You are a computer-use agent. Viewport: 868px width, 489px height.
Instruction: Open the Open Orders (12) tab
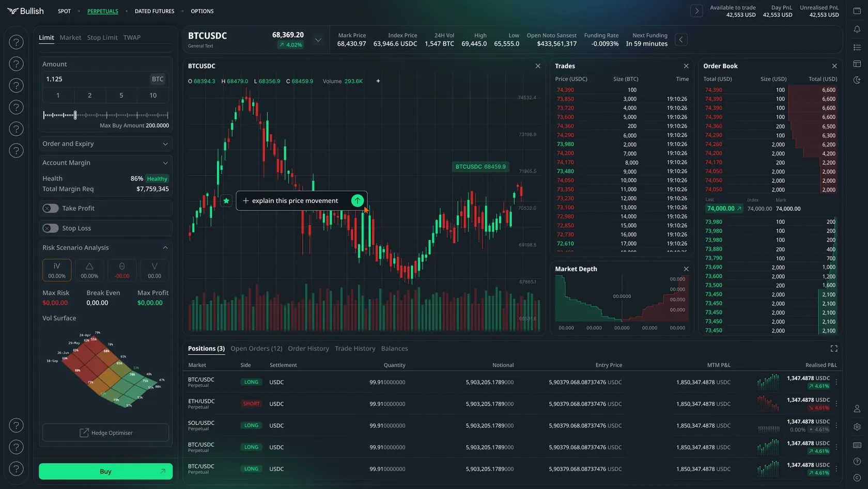(x=256, y=349)
